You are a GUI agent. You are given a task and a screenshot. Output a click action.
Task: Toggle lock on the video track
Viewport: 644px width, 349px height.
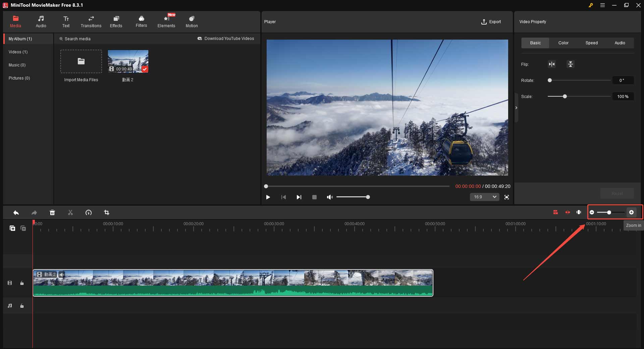(x=22, y=283)
